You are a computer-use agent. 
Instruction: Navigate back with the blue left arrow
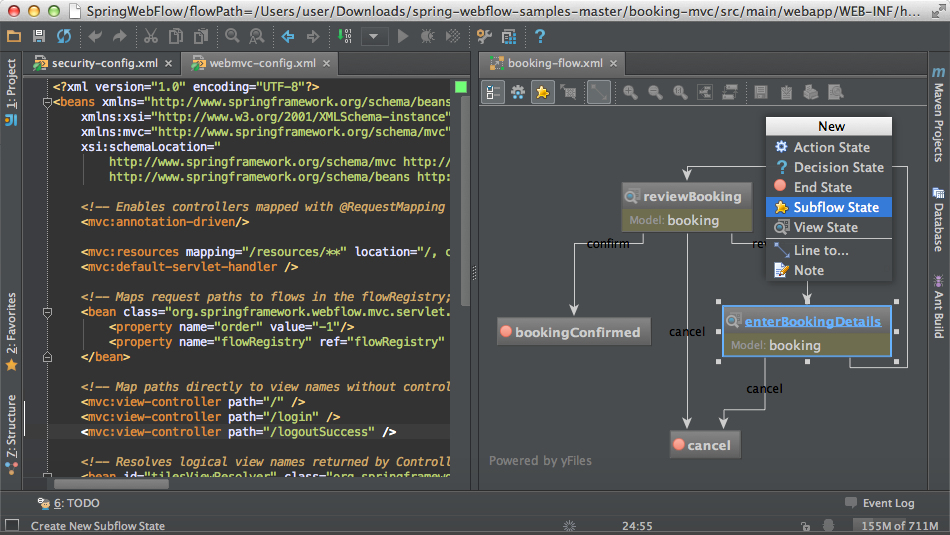[x=288, y=36]
